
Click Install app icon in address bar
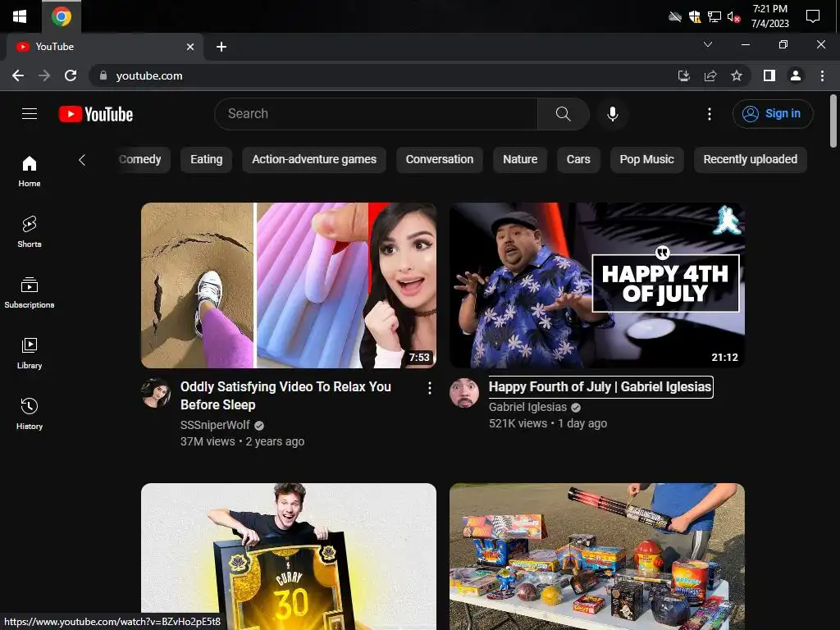pos(684,75)
